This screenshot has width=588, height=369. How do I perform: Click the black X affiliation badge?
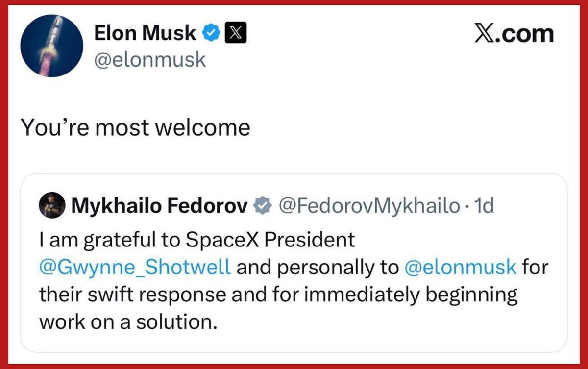pos(235,34)
